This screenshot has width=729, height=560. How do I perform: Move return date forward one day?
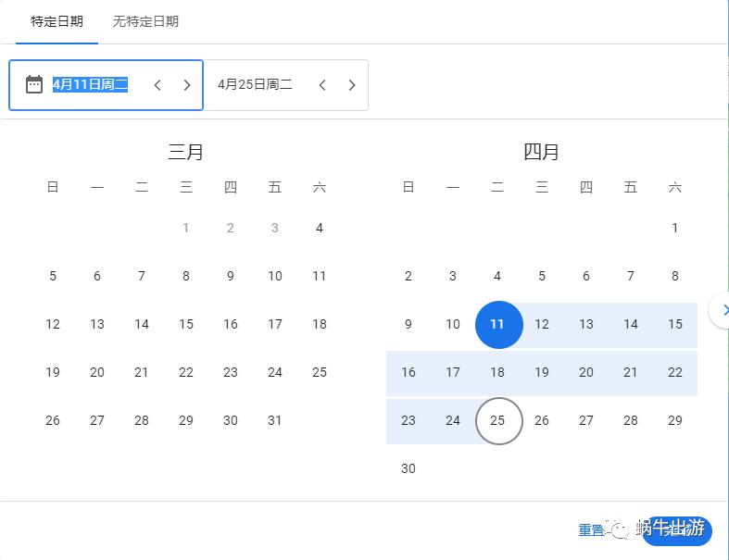pos(352,85)
